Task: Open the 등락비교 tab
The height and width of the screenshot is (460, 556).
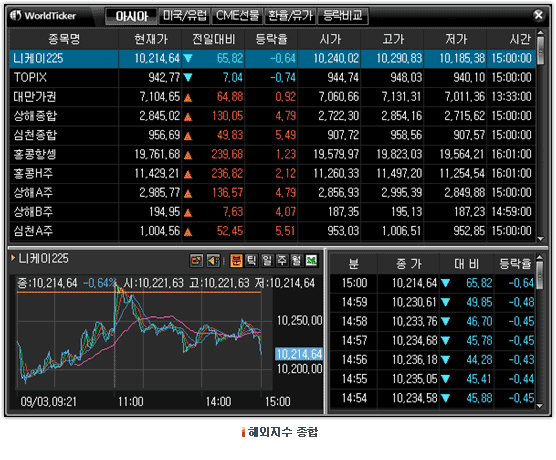Action: pyautogui.click(x=343, y=16)
